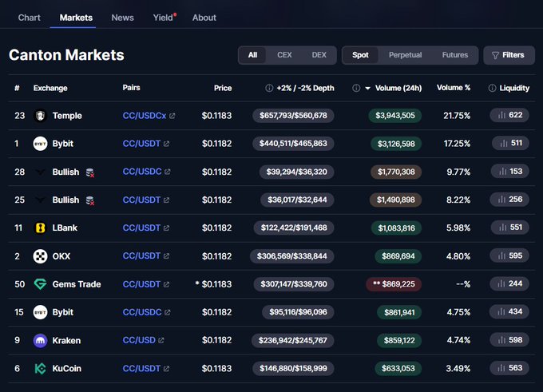Image resolution: width=543 pixels, height=392 pixels.
Task: Click the liquidity bar icon showing 598
Action: click(x=501, y=340)
